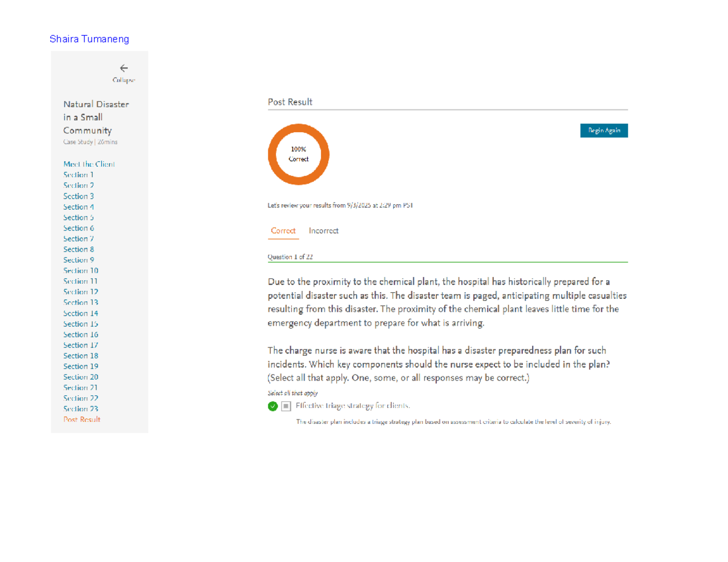Navigate to Section 21
728x562 pixels.
[81, 387]
